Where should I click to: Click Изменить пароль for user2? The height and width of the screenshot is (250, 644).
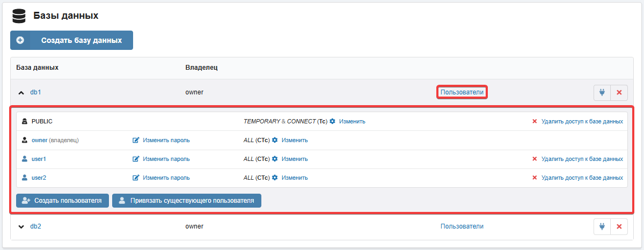coord(166,178)
